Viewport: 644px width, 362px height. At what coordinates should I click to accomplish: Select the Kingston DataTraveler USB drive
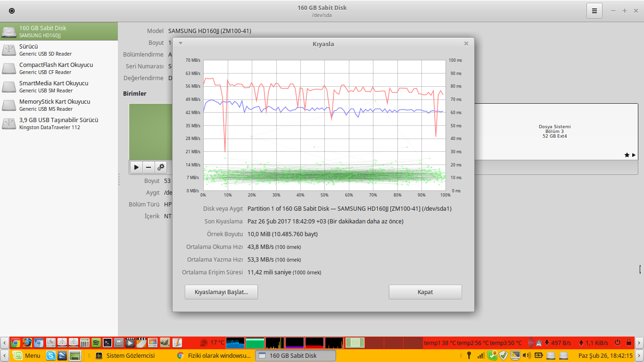[59, 123]
